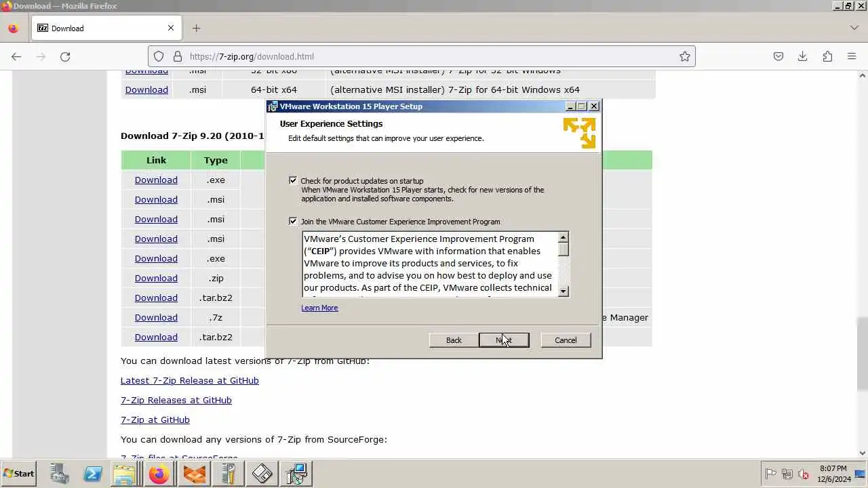Click the muted volume tray icon
Screen dimensions: 868x488
pos(804,474)
